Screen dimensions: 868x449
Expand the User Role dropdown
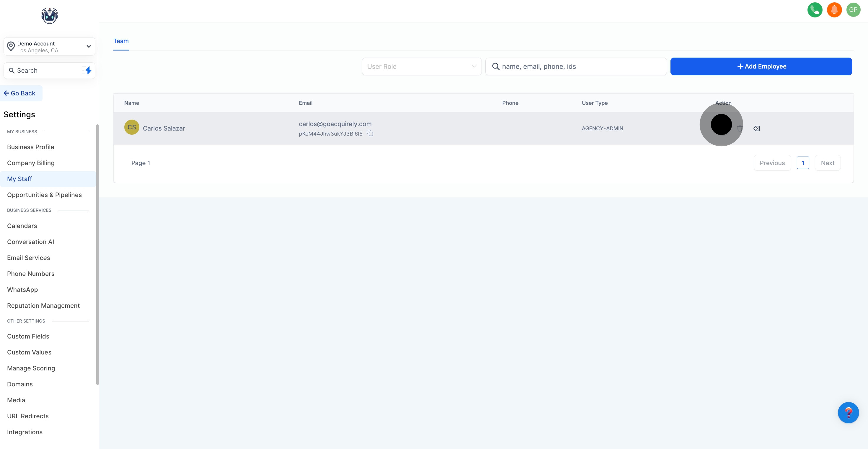pyautogui.click(x=422, y=66)
